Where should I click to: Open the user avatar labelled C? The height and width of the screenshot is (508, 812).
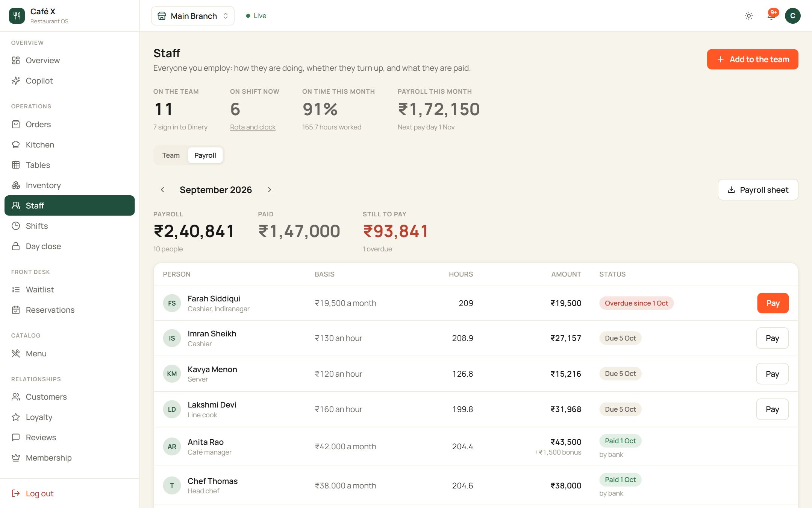coord(792,16)
